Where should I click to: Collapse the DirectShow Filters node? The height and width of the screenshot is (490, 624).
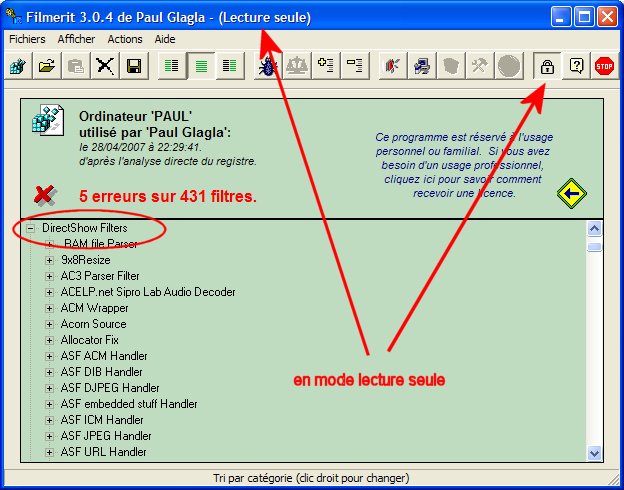click(30, 228)
